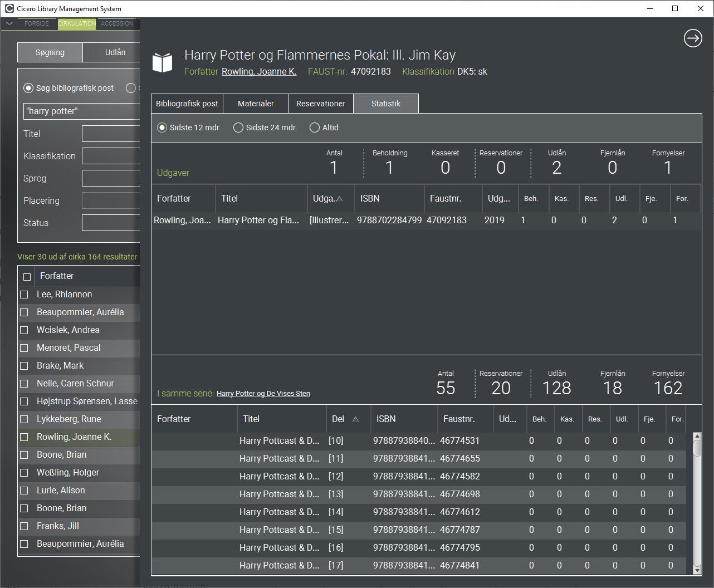
Task: Select the Statistik tab
Action: pos(386,104)
